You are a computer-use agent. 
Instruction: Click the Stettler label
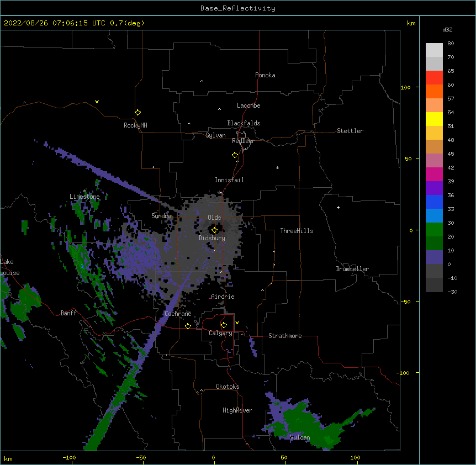coord(350,131)
